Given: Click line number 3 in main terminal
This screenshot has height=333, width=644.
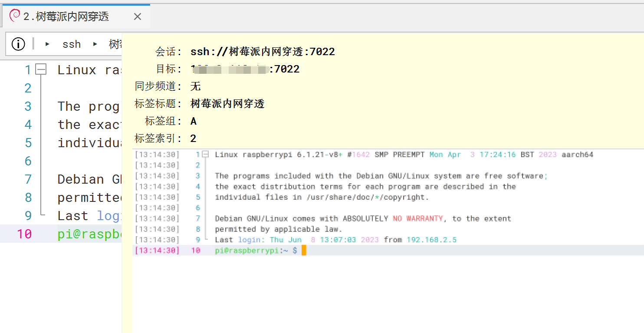Looking at the screenshot, I should pyautogui.click(x=28, y=106).
